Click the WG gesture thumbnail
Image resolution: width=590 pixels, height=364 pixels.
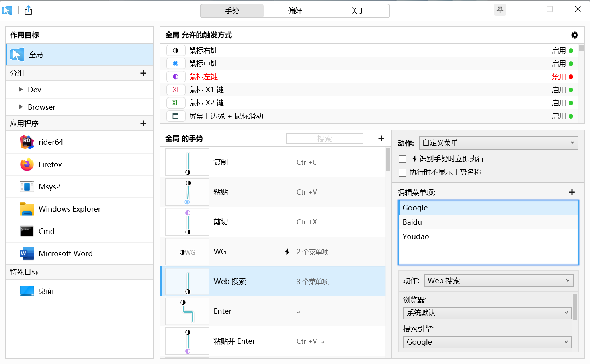pos(187,252)
